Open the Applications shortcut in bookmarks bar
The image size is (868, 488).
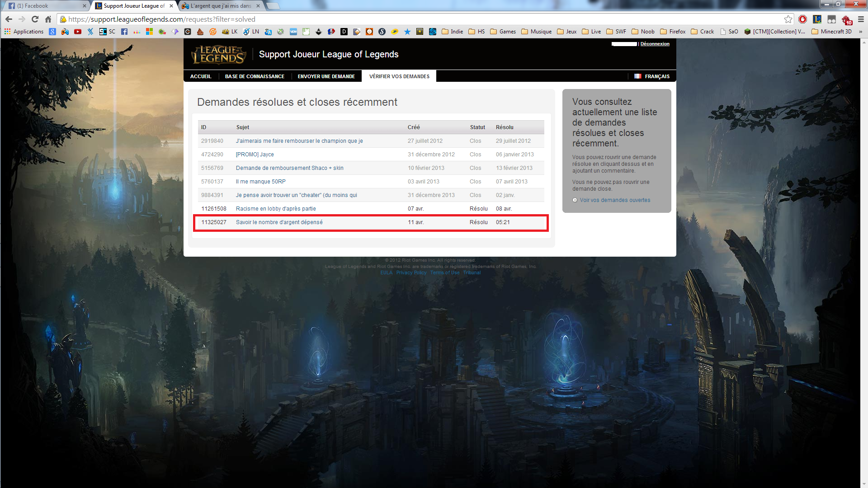point(24,32)
